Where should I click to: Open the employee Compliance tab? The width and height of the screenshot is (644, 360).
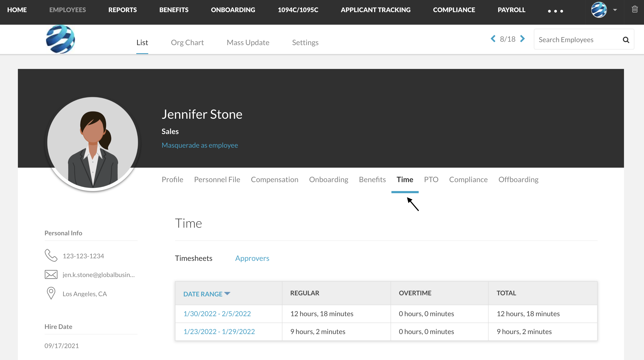(x=468, y=179)
